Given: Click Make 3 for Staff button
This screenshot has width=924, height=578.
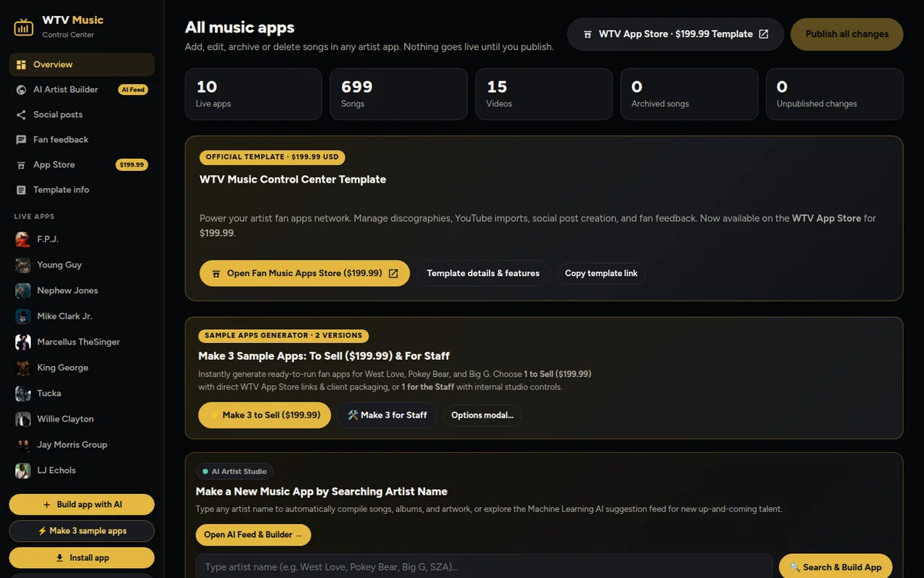Looking at the screenshot, I should click(x=387, y=415).
